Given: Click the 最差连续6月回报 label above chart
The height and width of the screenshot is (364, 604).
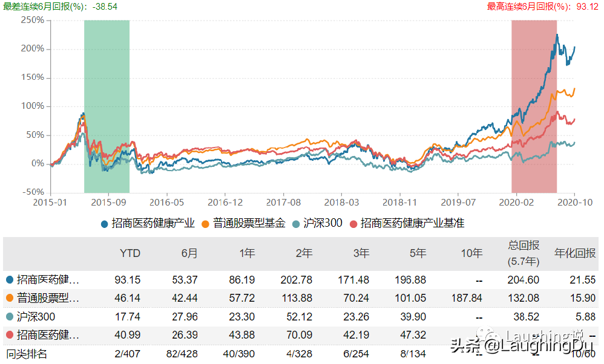Looking at the screenshot, I should 60,7.
